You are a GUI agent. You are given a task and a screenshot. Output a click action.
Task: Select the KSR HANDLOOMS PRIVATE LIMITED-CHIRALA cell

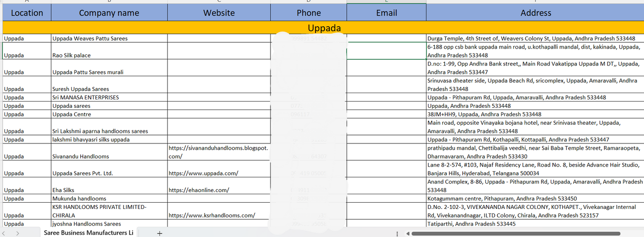click(x=109, y=211)
